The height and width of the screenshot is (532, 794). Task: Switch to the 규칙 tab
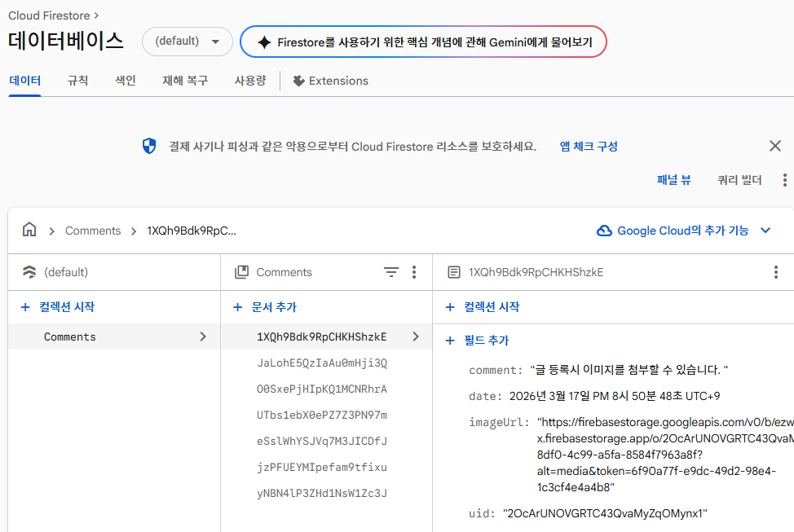[78, 81]
